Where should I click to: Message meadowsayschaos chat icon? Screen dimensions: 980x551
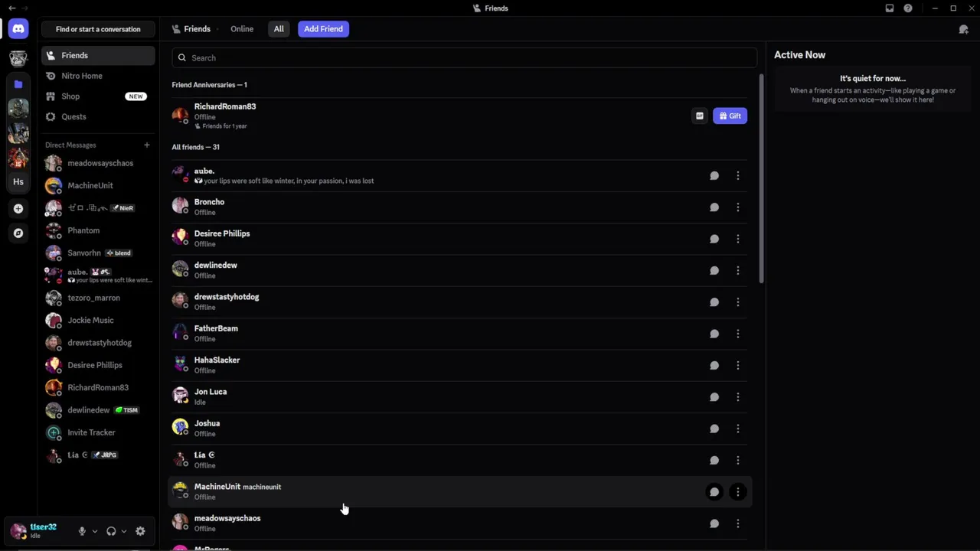tap(714, 523)
